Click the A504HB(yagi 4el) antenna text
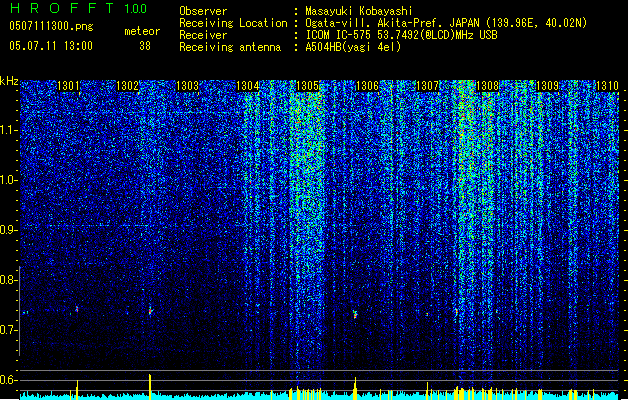Viewport: 629px width, 400px height. click(x=353, y=47)
